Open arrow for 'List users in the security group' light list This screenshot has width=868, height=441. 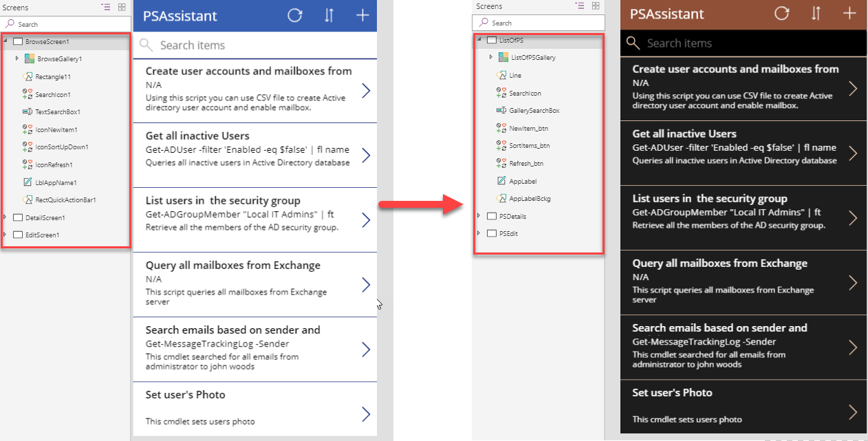[366, 220]
